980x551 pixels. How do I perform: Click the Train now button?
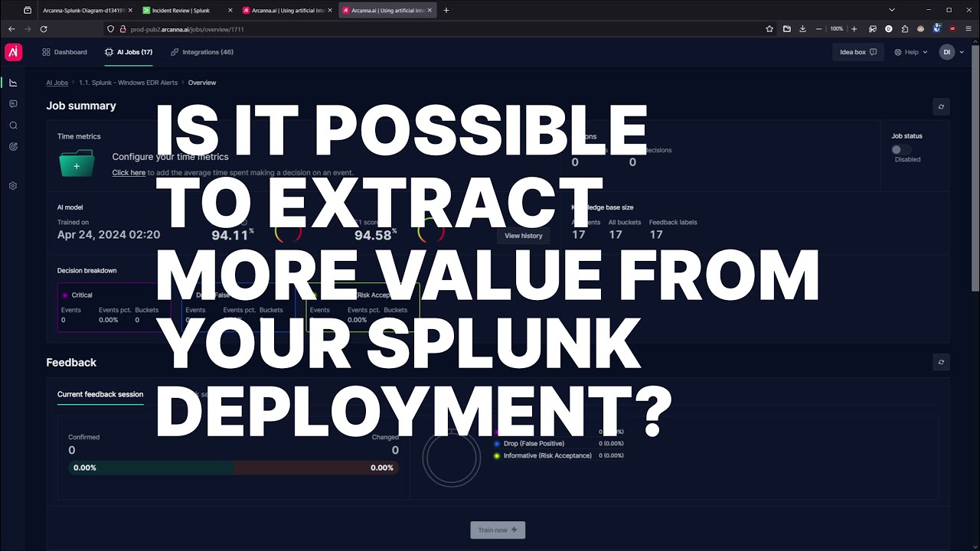498,530
